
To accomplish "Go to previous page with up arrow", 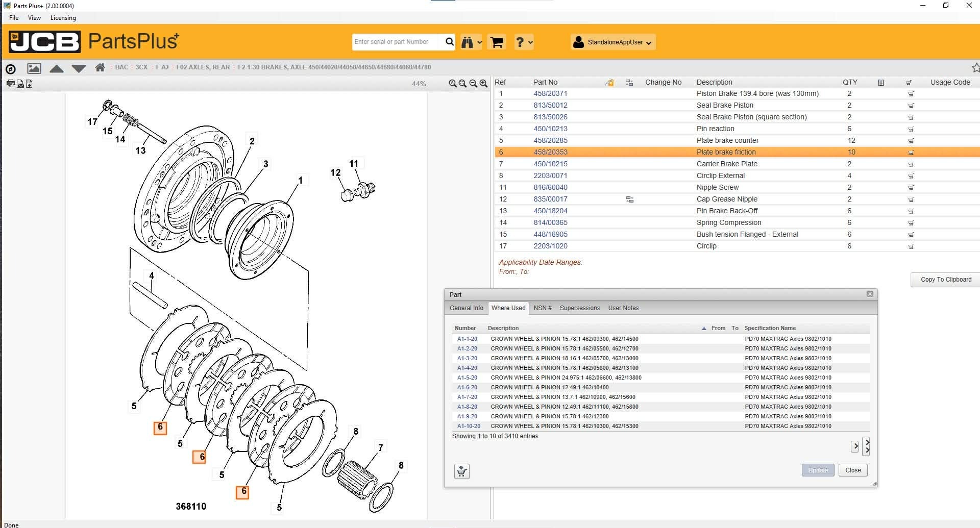I will (x=57, y=68).
